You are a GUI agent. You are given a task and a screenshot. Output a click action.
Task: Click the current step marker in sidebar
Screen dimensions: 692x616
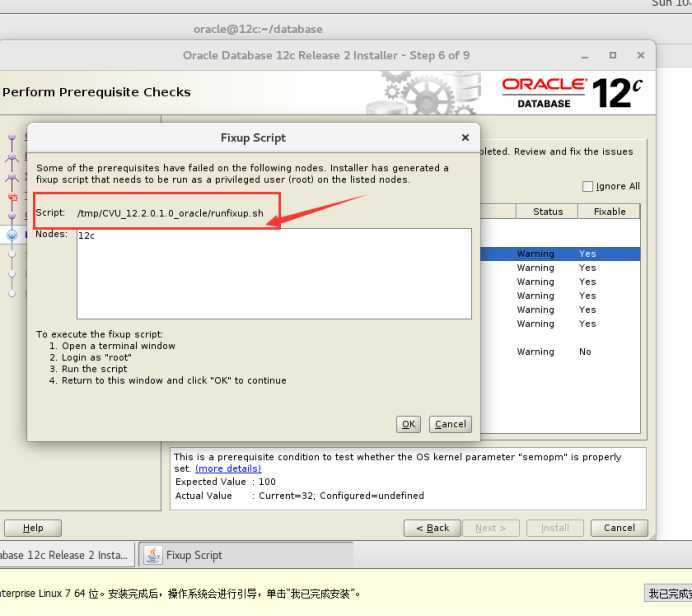(x=12, y=235)
